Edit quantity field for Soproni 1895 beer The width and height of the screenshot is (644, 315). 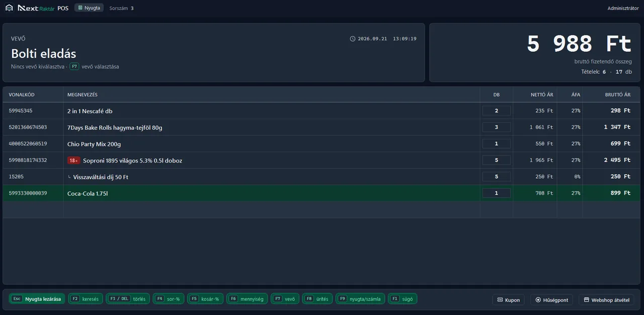tap(496, 160)
